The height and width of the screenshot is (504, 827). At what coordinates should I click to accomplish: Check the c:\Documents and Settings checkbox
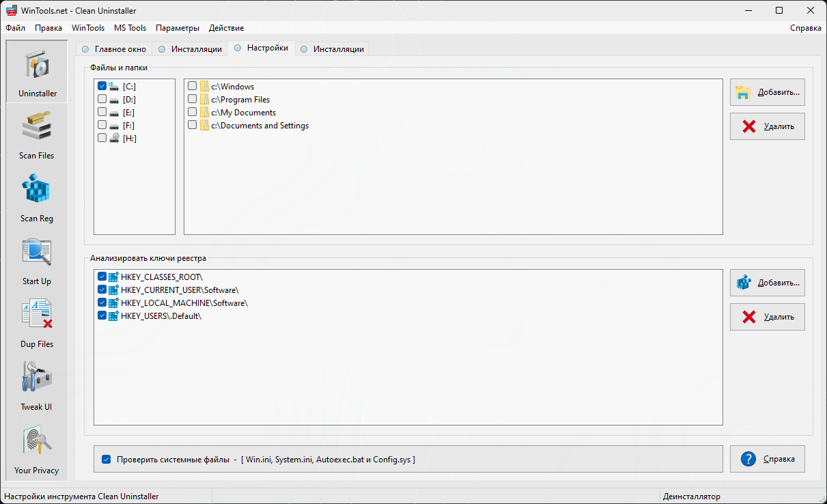tap(192, 126)
